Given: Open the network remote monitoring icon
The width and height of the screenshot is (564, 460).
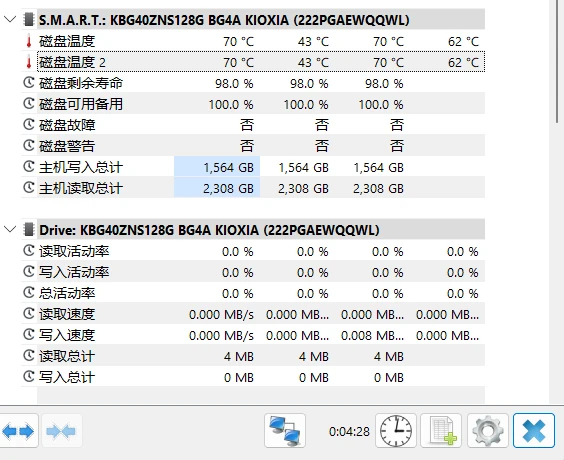Looking at the screenshot, I should [x=285, y=431].
